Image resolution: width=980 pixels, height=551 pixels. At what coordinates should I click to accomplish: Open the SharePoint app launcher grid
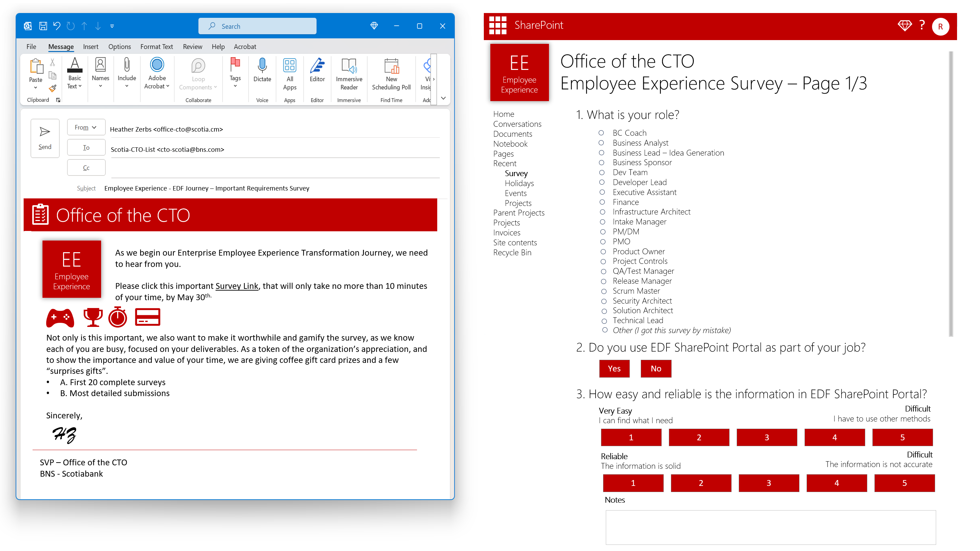pos(498,25)
